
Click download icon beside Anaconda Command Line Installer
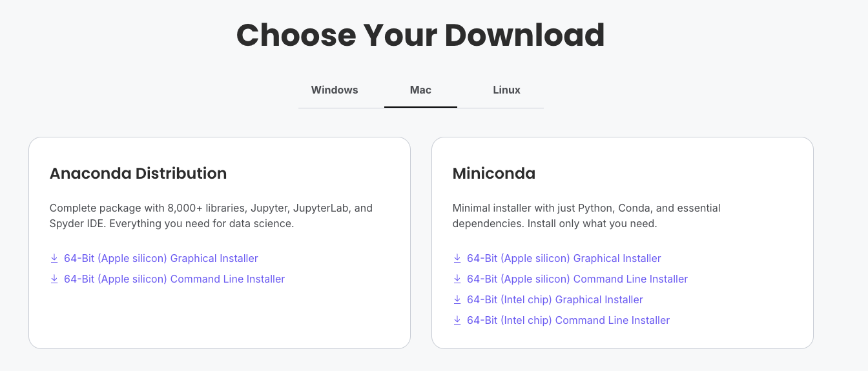pyautogui.click(x=54, y=279)
